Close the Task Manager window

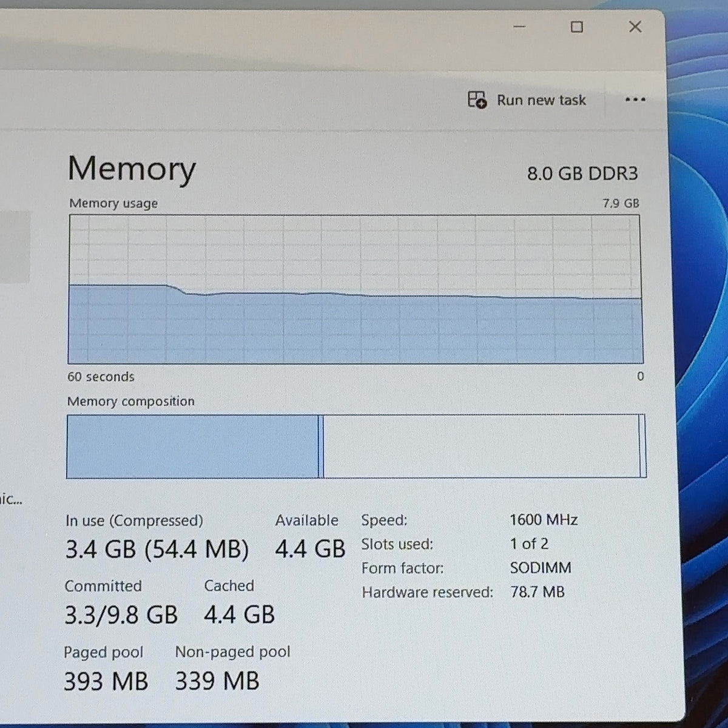(635, 27)
